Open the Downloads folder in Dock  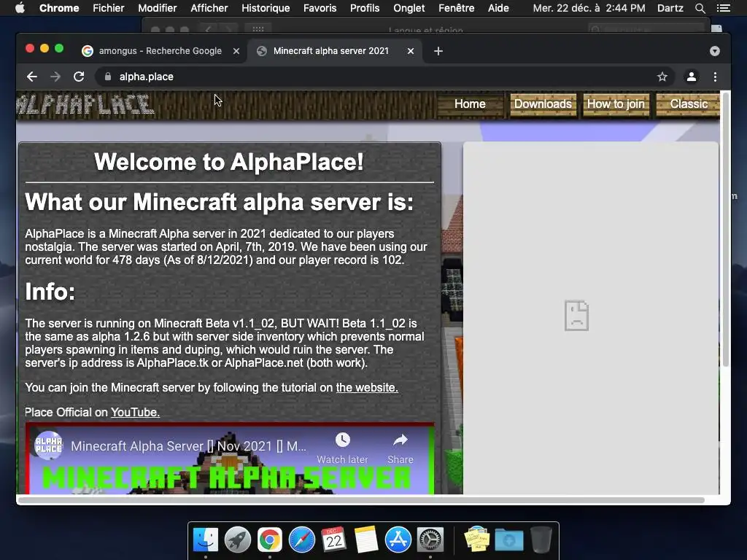coord(508,540)
